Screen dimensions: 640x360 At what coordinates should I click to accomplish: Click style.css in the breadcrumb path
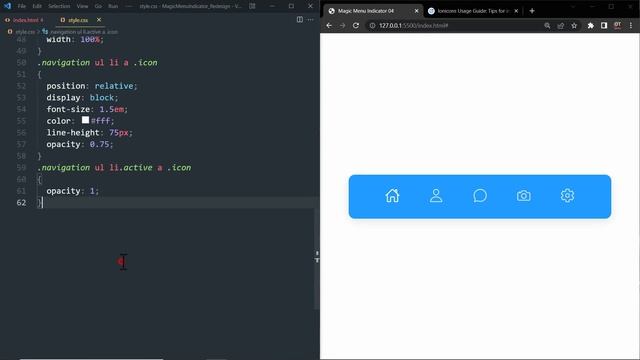click(25, 31)
